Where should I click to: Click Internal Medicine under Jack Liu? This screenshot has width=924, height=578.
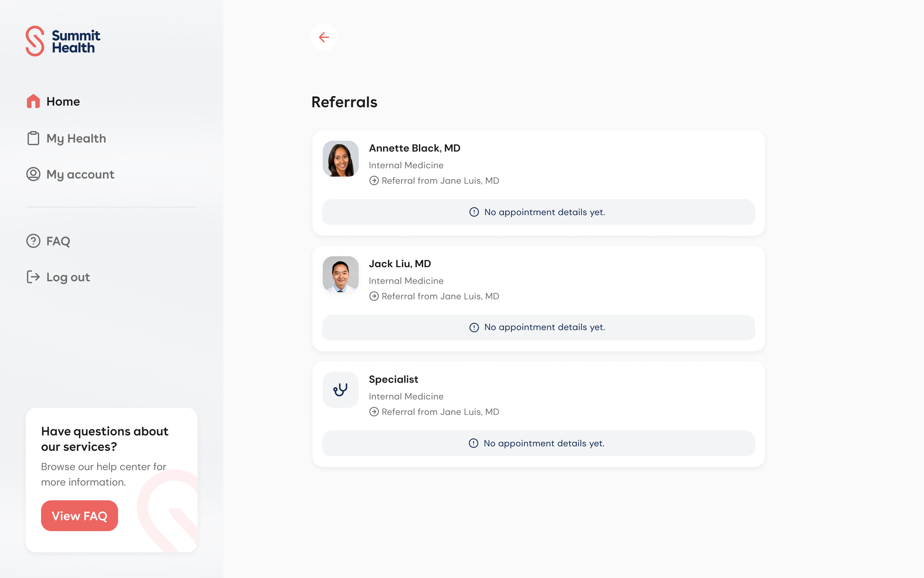[x=406, y=281]
